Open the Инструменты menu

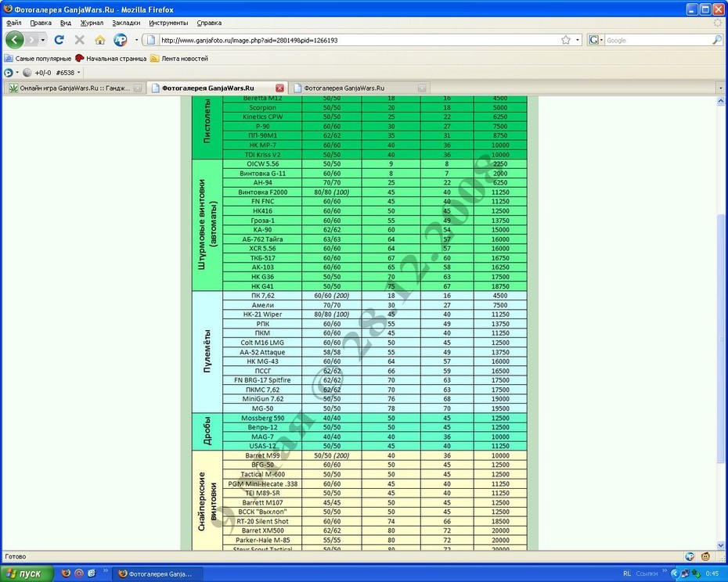point(168,23)
